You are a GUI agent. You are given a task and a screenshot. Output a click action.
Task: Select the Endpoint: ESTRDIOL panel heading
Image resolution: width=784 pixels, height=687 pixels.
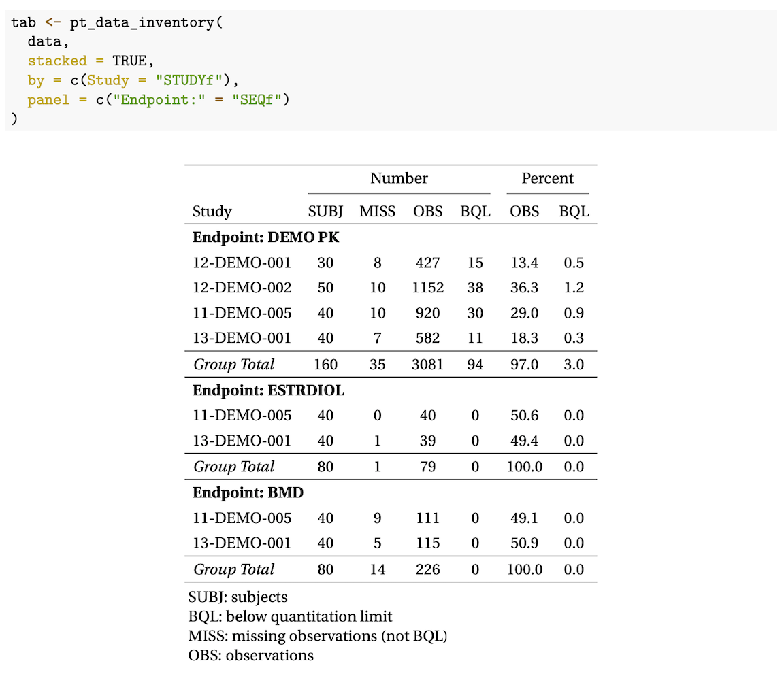coord(268,390)
